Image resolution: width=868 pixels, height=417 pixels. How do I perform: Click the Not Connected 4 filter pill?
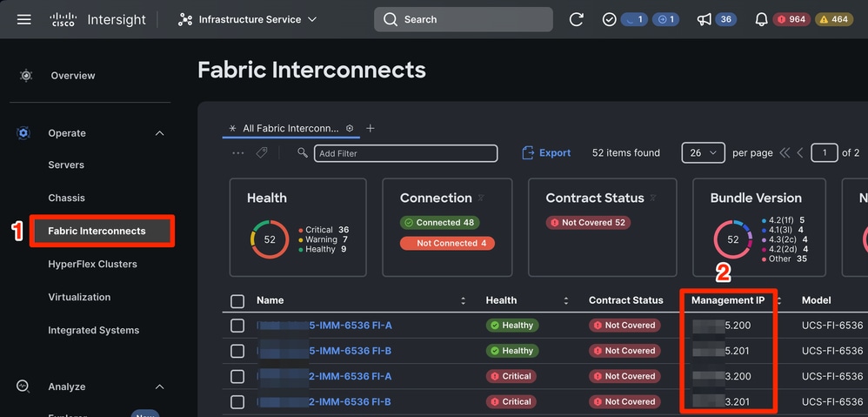pos(447,243)
